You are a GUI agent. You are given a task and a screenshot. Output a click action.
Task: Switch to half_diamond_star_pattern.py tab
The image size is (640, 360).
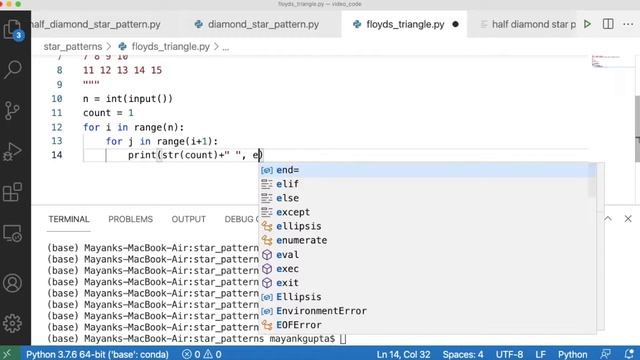point(96,24)
